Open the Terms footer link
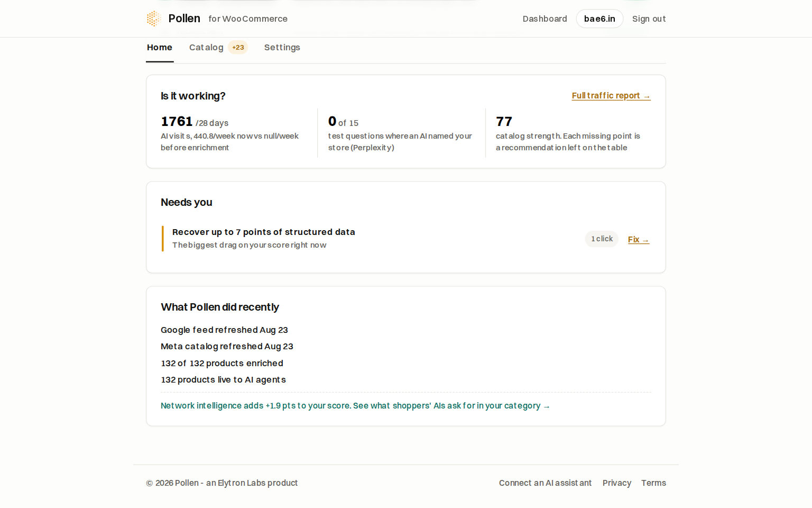Image resolution: width=812 pixels, height=508 pixels. pos(653,483)
